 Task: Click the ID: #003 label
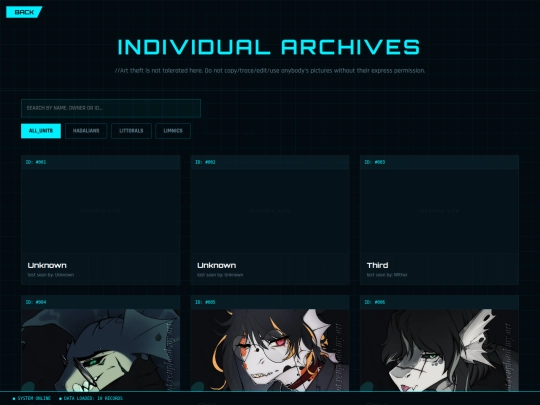(x=375, y=162)
